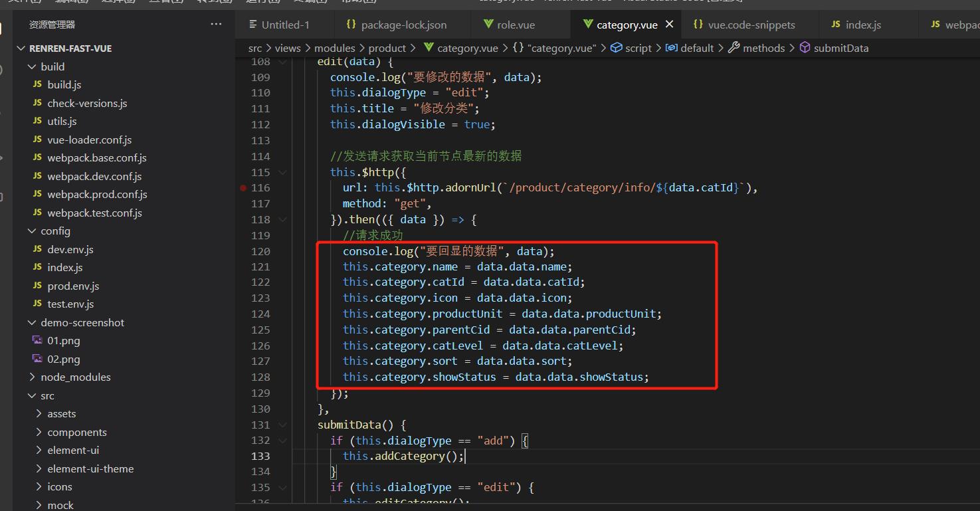
Task: Close the category.vue editor tab
Action: click(x=669, y=24)
